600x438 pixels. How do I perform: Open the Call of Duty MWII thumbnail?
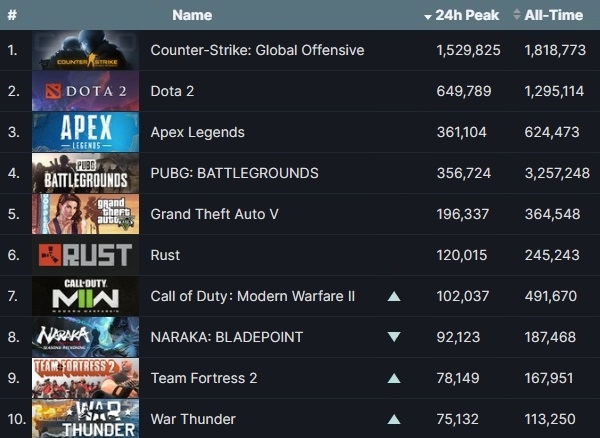tap(85, 296)
